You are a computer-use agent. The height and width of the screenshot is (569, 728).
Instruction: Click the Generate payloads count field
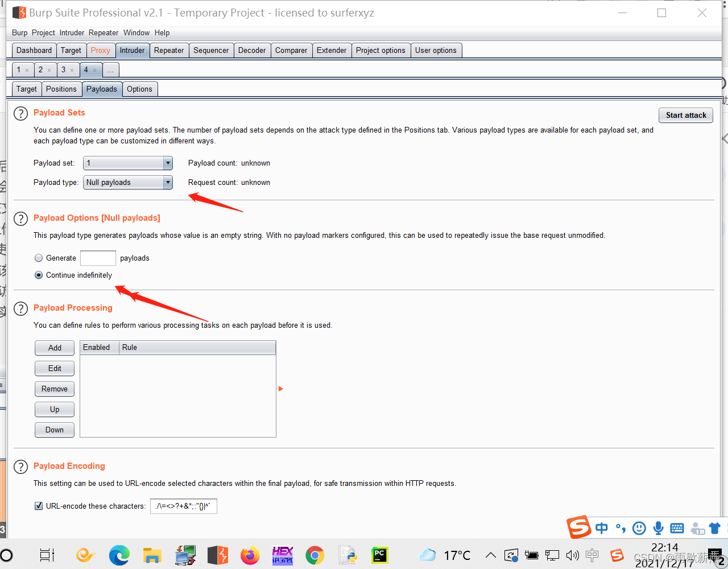pos(98,258)
